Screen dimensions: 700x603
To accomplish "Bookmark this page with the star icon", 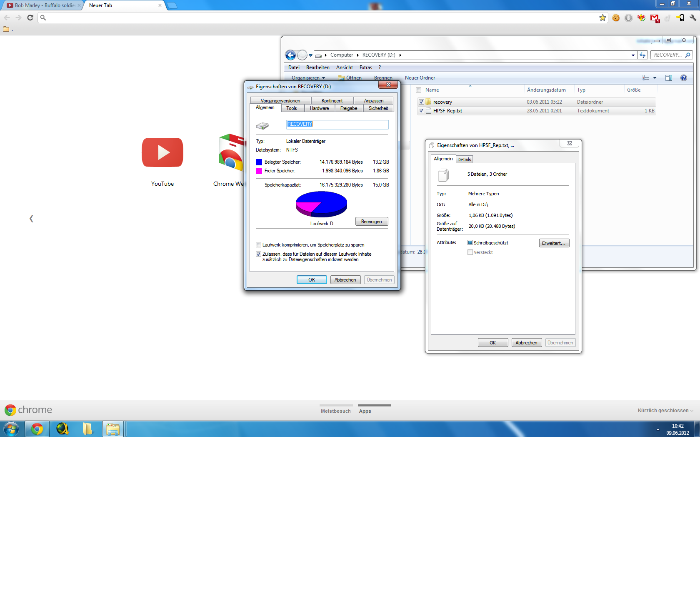I will pos(602,17).
